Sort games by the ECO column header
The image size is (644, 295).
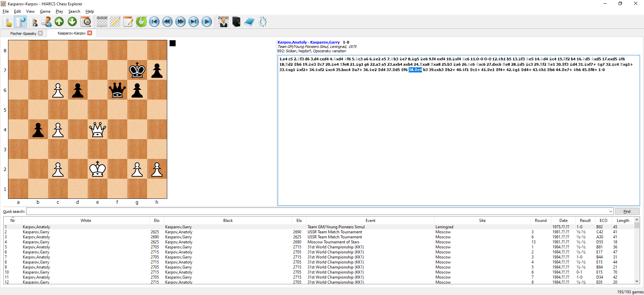(x=603, y=221)
